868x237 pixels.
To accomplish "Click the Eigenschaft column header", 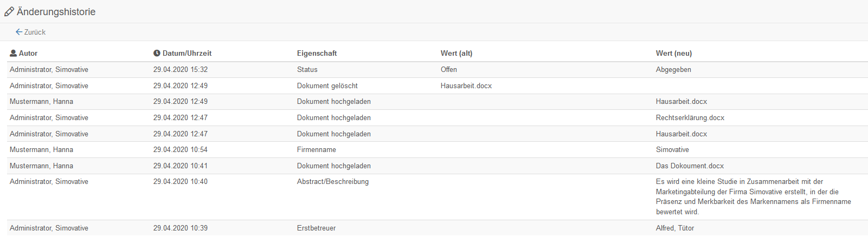I will 317,53.
